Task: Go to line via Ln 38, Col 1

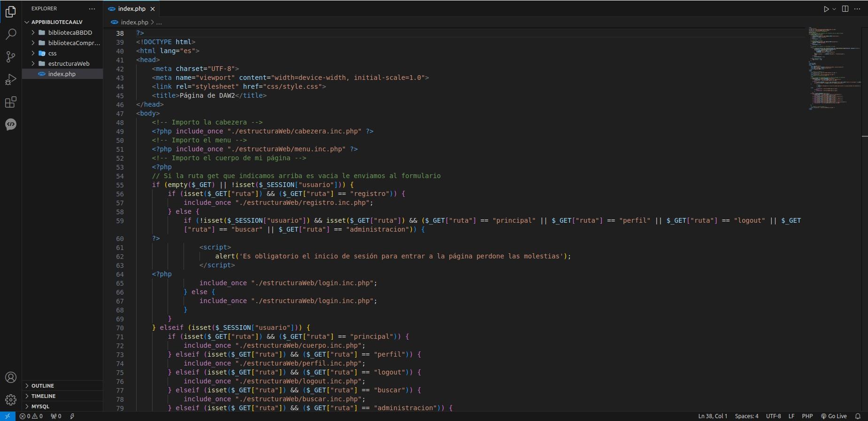Action: (x=713, y=416)
